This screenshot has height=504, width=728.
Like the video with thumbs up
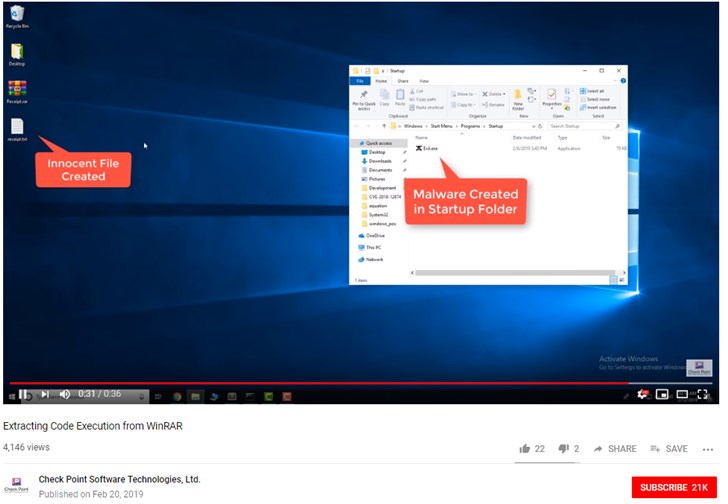coord(525,449)
